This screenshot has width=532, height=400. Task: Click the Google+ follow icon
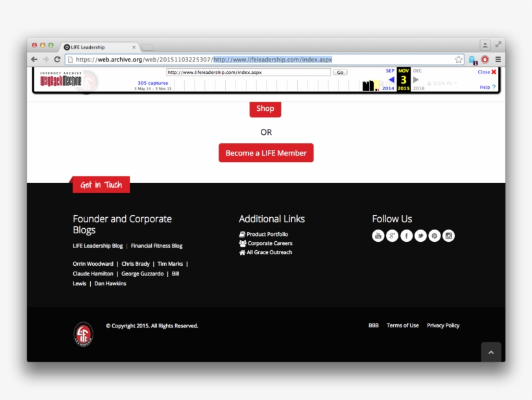point(392,236)
